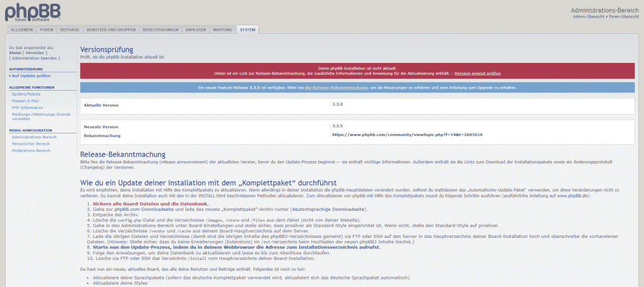Open the ALLGEMEIN tab
The height and width of the screenshot is (287, 644).
point(22,30)
